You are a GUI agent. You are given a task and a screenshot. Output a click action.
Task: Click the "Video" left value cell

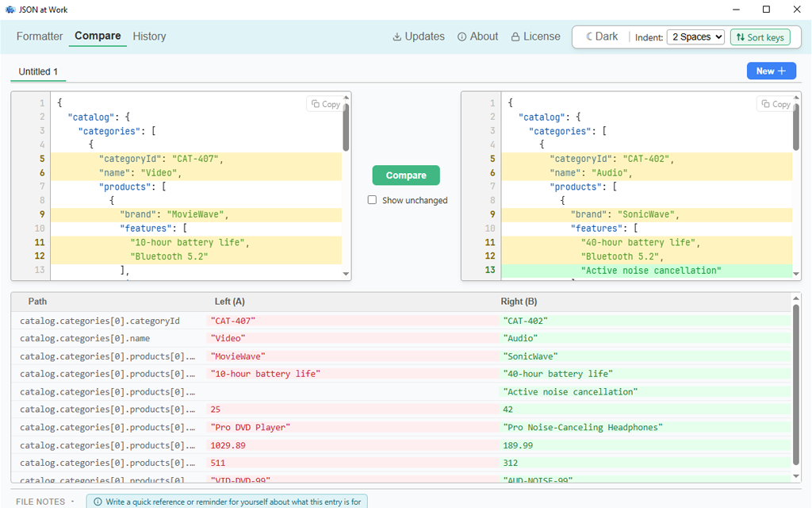[352, 338]
